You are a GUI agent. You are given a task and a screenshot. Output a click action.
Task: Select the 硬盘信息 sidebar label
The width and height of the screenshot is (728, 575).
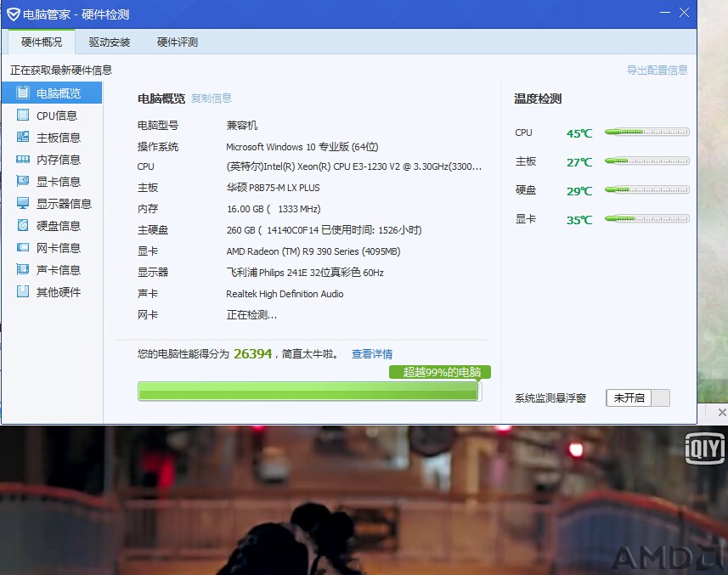pyautogui.click(x=59, y=226)
